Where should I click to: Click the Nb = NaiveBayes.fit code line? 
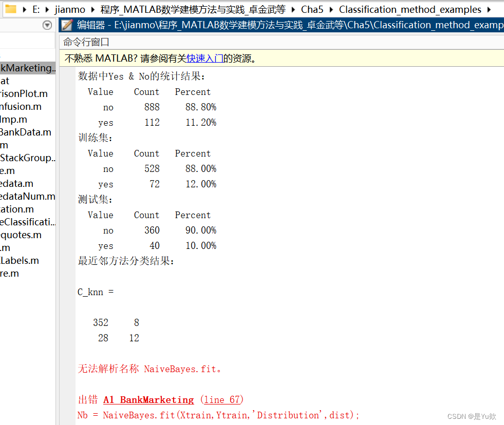[218, 415]
